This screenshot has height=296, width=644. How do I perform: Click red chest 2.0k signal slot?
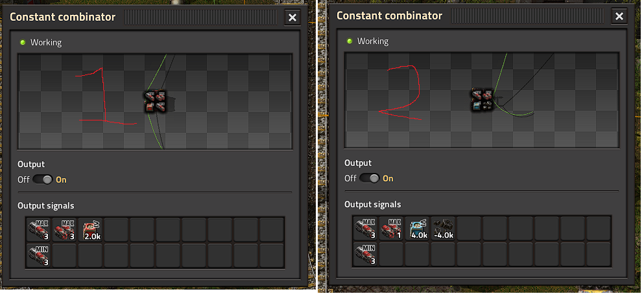click(90, 229)
